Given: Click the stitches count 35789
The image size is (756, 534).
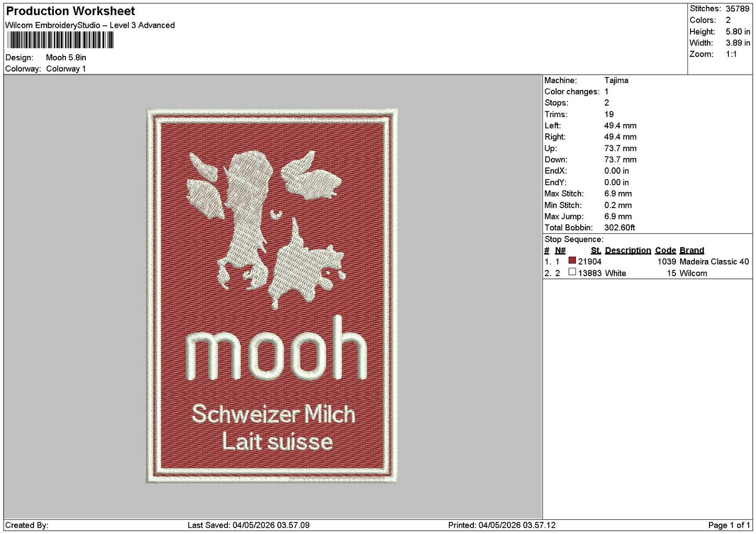Looking at the screenshot, I should click(x=737, y=9).
